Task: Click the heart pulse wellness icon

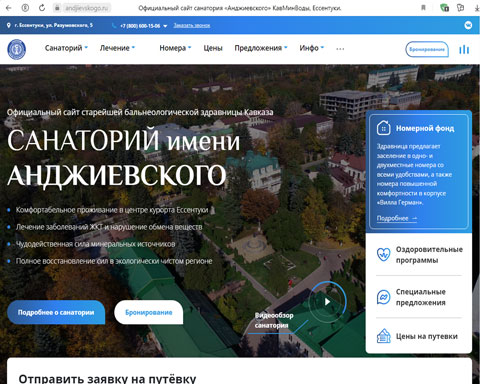Action: [383, 255]
